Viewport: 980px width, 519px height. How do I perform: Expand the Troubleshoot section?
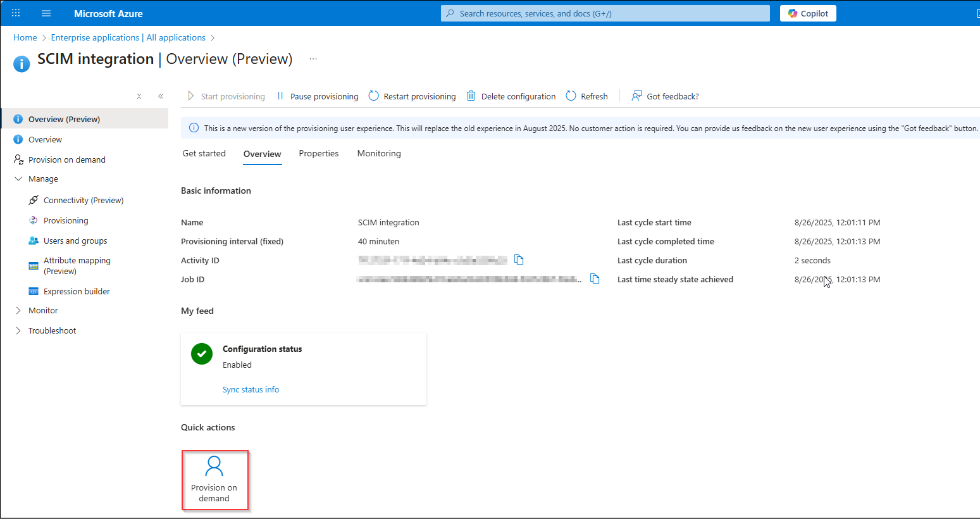pyautogui.click(x=18, y=331)
